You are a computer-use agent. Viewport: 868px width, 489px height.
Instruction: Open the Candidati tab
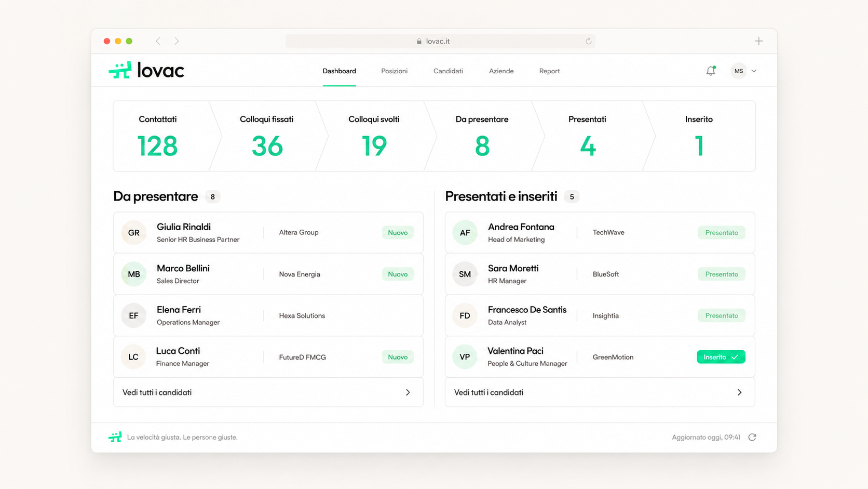(448, 71)
